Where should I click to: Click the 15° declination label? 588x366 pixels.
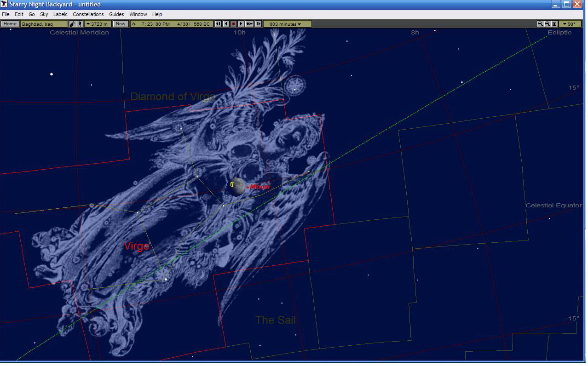tap(574, 88)
